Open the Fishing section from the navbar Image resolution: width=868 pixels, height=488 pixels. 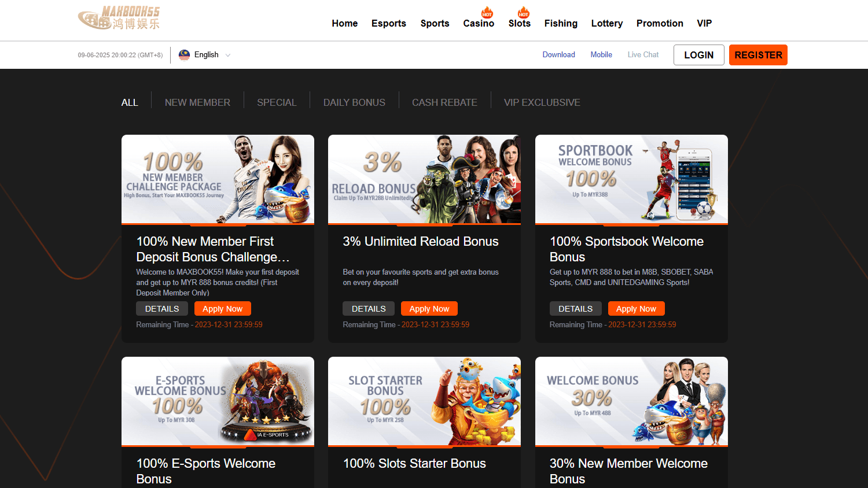point(561,23)
